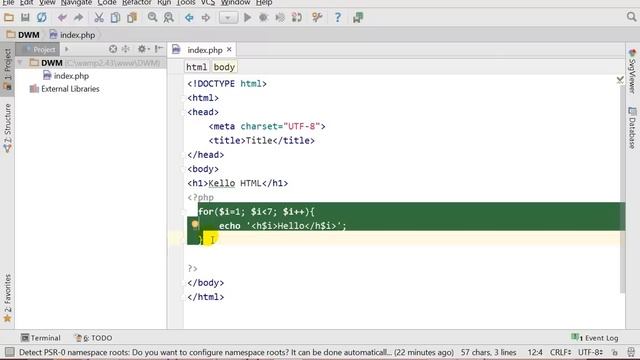Viewport: 640px width, 360px height.
Task: Toggle the SvgViewer side panel
Action: click(x=632, y=71)
